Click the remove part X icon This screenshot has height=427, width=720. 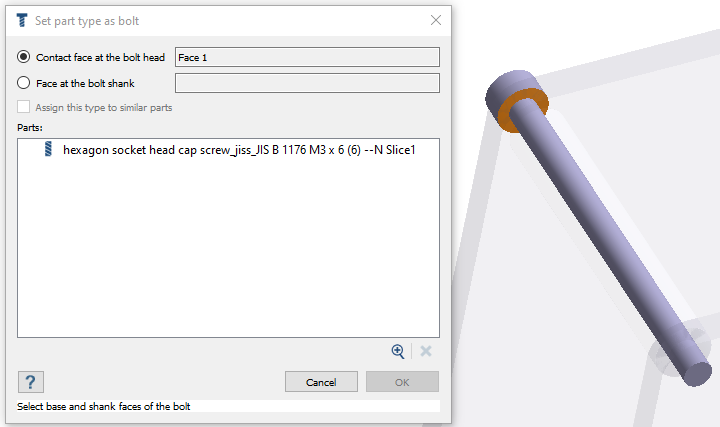pos(426,351)
